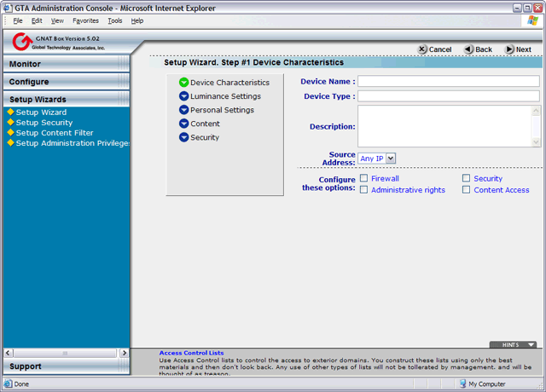Click inside the Description text area

[444, 126]
